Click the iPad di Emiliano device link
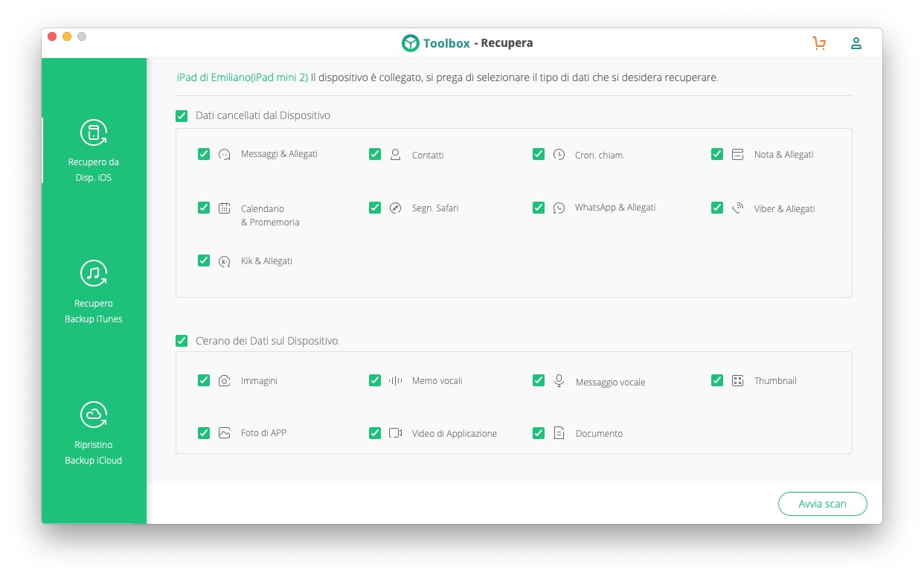Viewport: 924px width, 579px height. [x=243, y=77]
